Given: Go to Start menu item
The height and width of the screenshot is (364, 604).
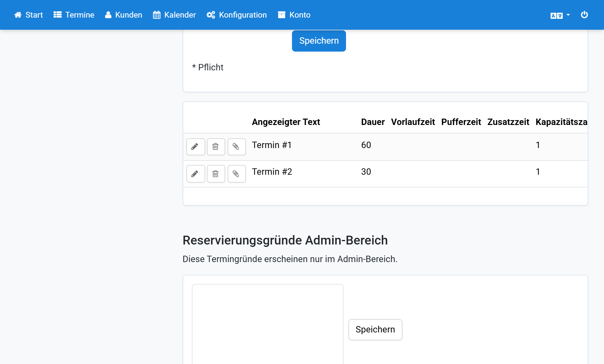Looking at the screenshot, I should 29,15.
